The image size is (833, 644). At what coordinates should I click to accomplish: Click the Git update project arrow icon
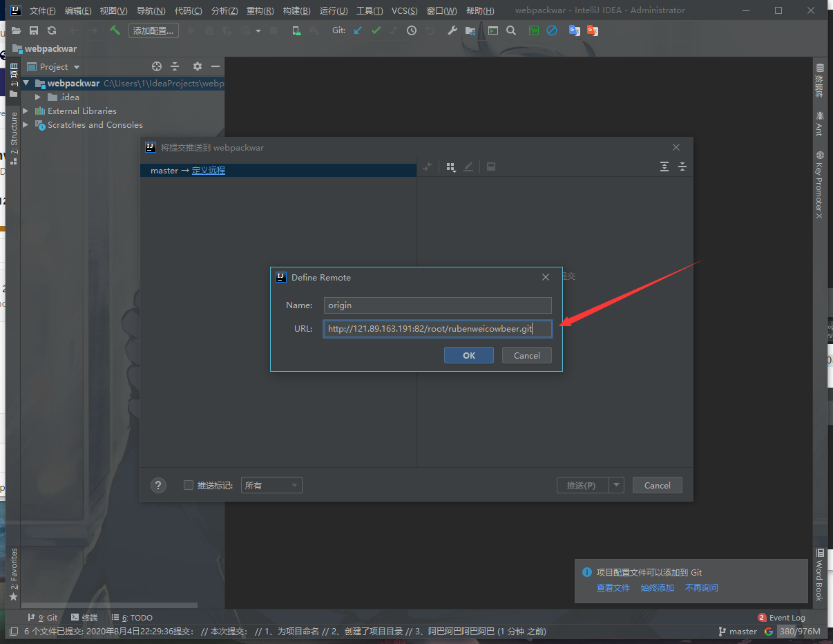point(357,30)
